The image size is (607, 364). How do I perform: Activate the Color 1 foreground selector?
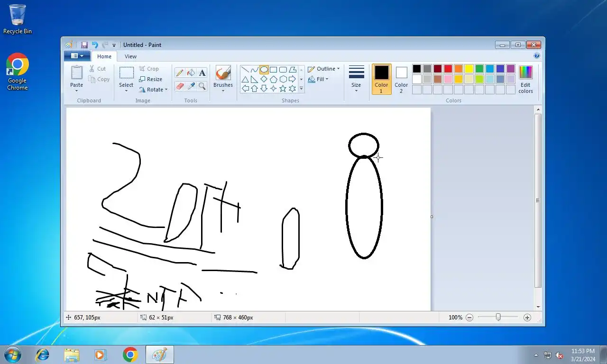pyautogui.click(x=382, y=79)
